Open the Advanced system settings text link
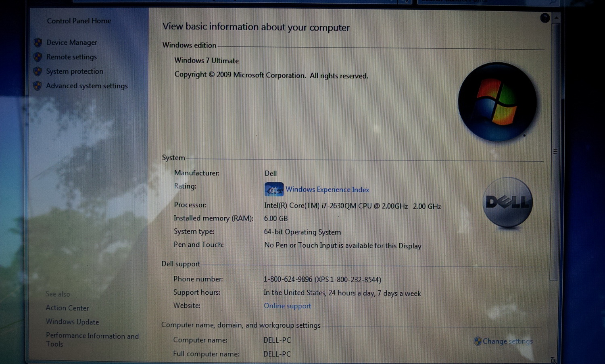Viewport: 605px width, 364px height. coord(87,86)
